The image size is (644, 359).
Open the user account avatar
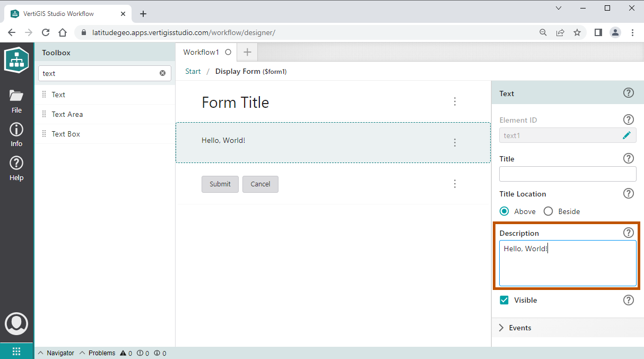(16, 323)
